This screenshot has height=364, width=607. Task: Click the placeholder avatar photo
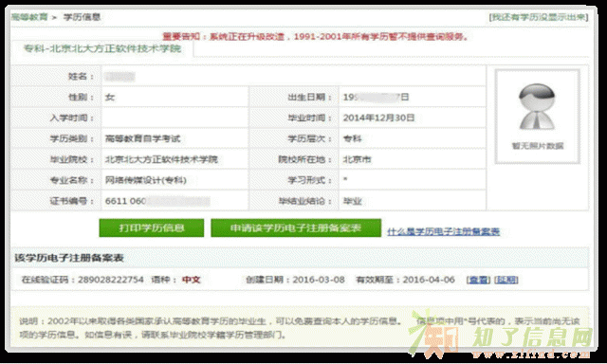click(x=537, y=107)
